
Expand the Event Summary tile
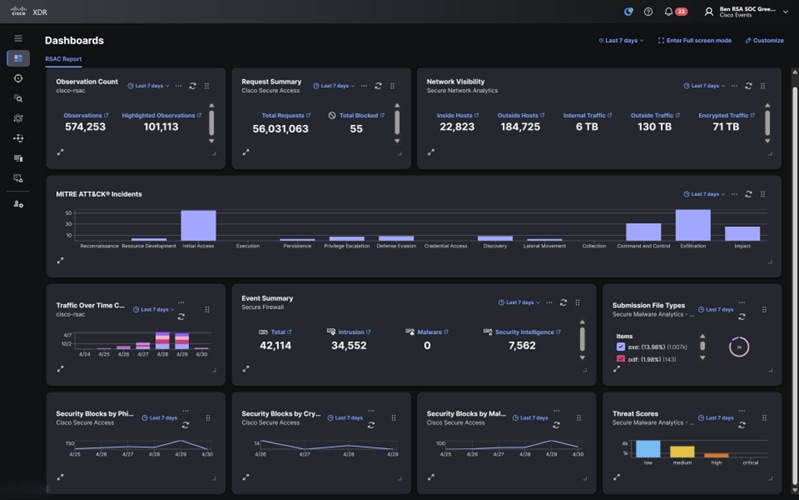tap(246, 369)
